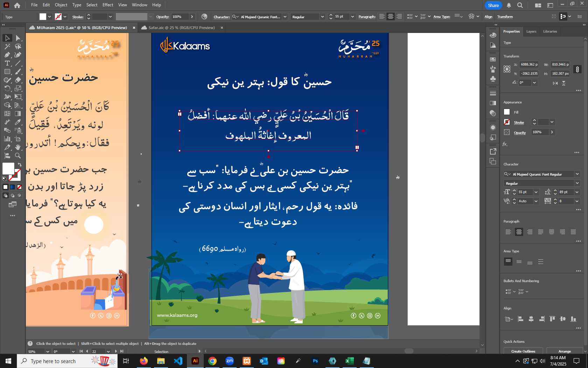The height and width of the screenshot is (368, 588).
Task: Select the Rotate tool
Action: (x=7, y=88)
